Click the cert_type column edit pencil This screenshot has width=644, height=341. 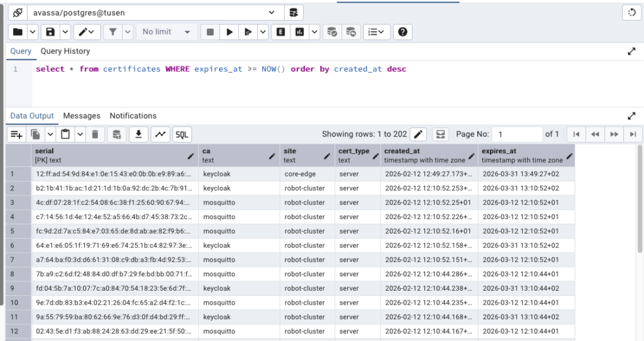(x=375, y=156)
